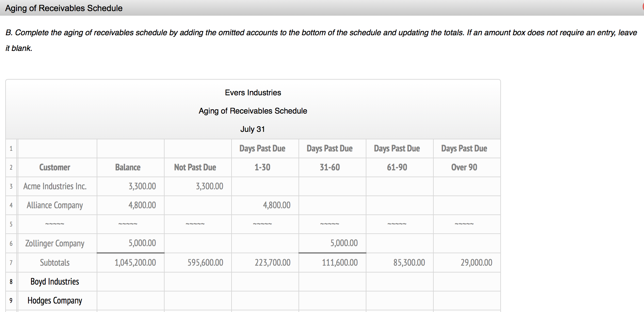Screen dimensions: 644x312
Task: Click Hodges Company 1-30 days field
Action: (x=265, y=301)
